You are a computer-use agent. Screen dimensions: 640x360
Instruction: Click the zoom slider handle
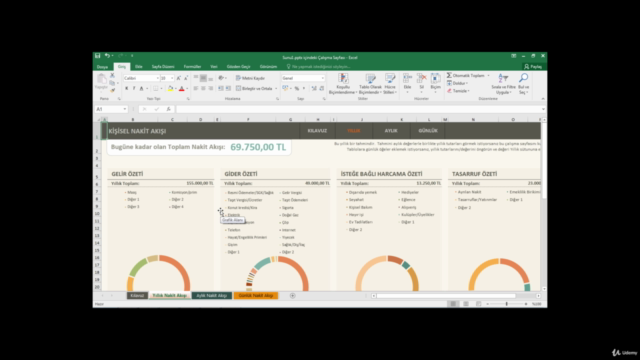[507, 304]
